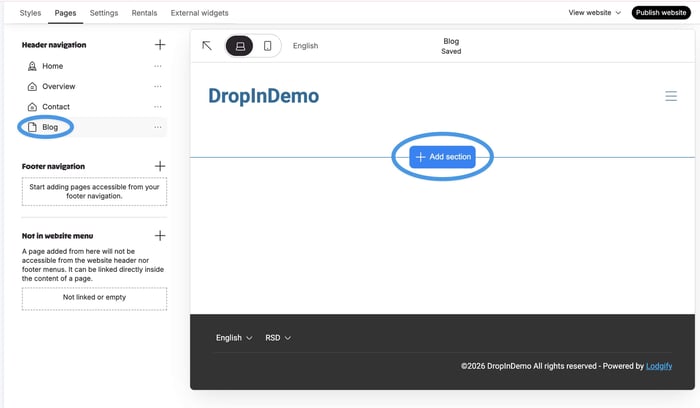Viewport: 700px width, 408px height.
Task: Open the hamburger menu in site preview
Action: [x=671, y=96]
